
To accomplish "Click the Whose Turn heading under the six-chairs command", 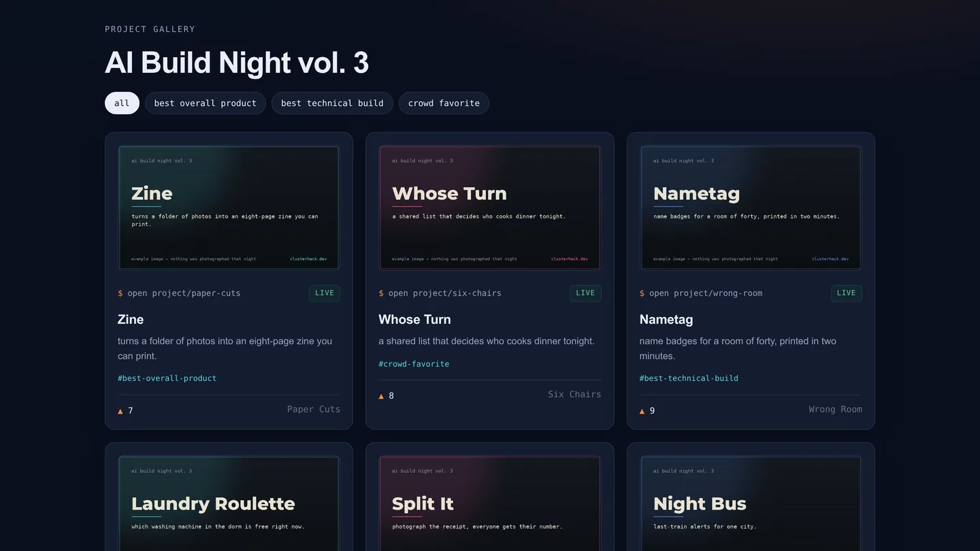I will click(x=414, y=320).
